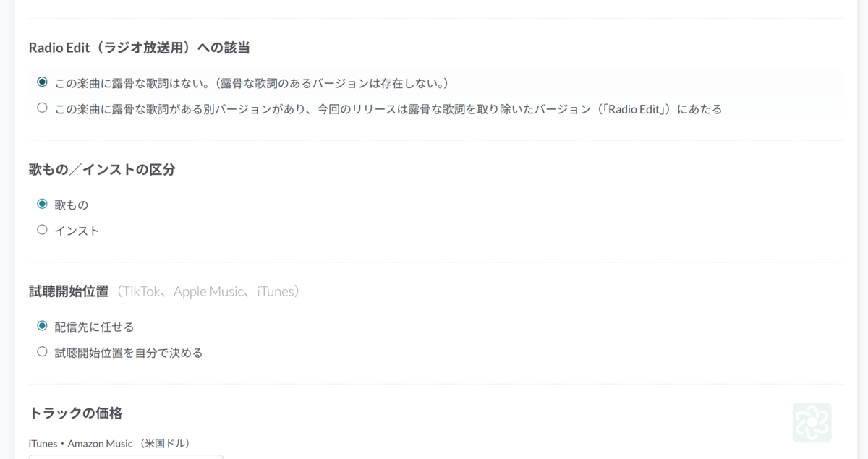
Task: Click the '配信先に任せる' label text
Action: tap(94, 327)
